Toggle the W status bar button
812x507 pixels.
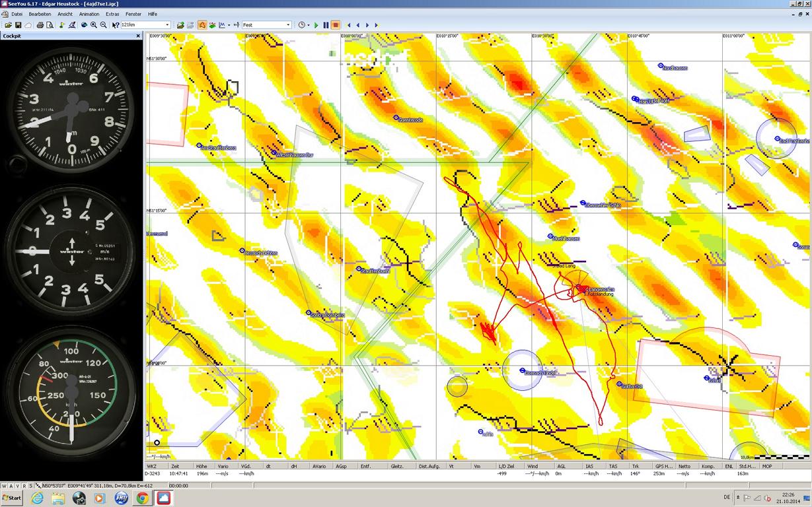[x=4, y=486]
